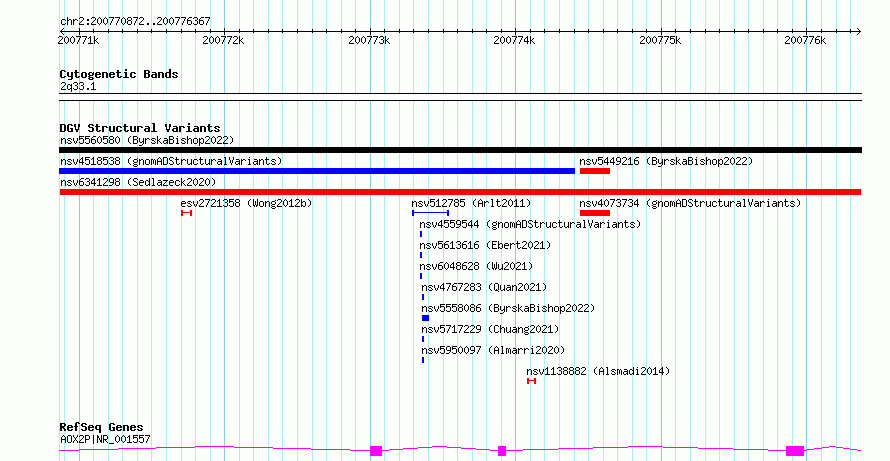Click the nsv5449216 red variant bar
Viewport: 890px width, 461px height.
pos(594,171)
